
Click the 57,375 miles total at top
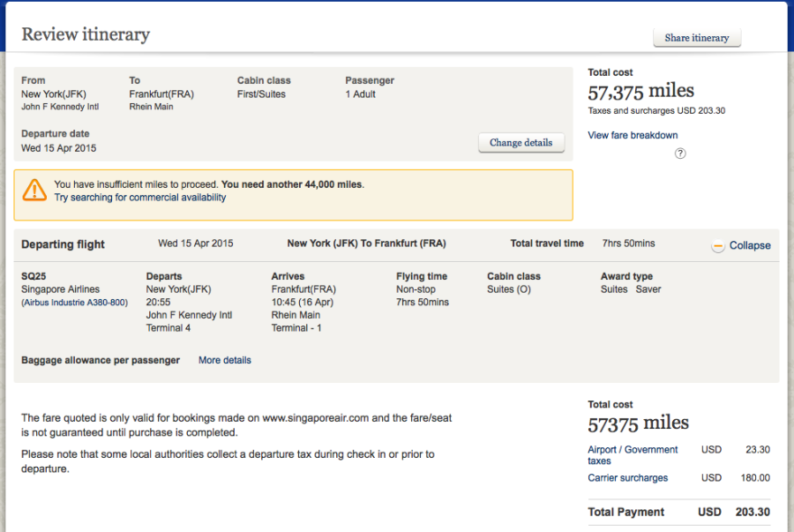(640, 91)
